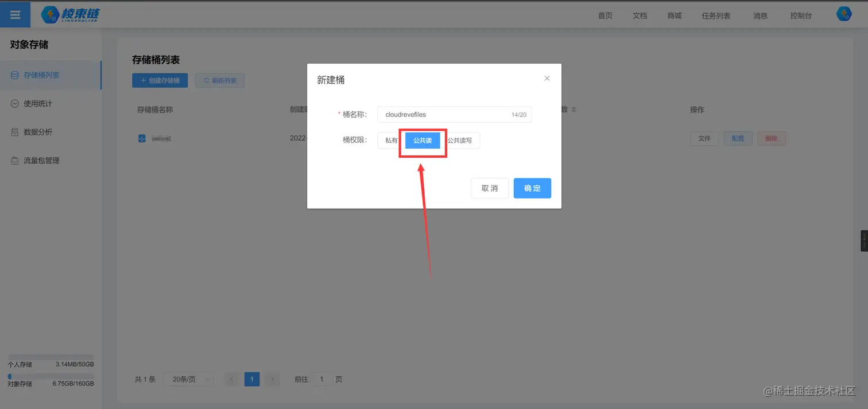Screen dimensions: 868x409
Task: Click the 对象存储 sidebar title
Action: pyautogui.click(x=29, y=45)
